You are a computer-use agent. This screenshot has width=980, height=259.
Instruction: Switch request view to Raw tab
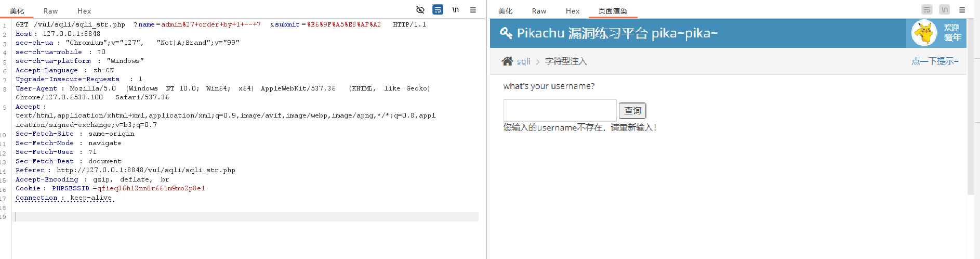pos(50,11)
